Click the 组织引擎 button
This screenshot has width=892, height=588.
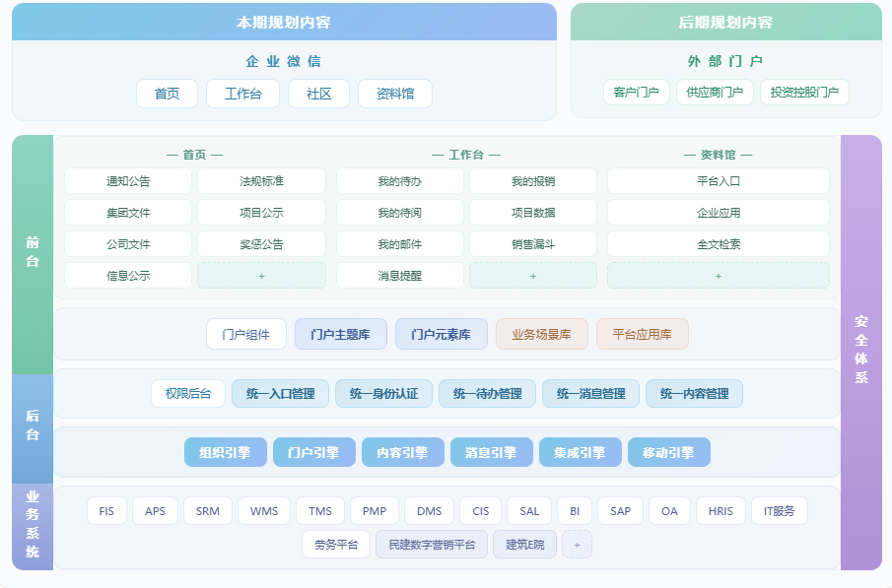pyautogui.click(x=226, y=452)
